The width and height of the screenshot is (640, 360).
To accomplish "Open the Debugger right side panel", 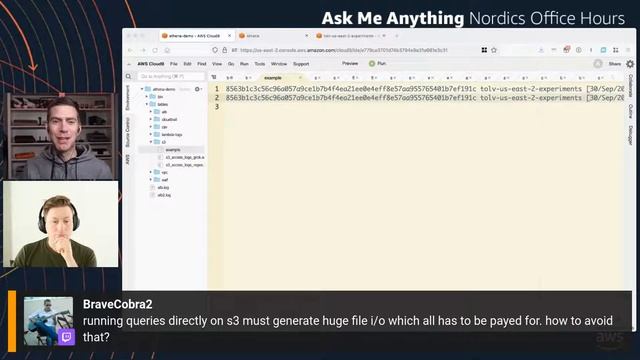I will (630, 135).
